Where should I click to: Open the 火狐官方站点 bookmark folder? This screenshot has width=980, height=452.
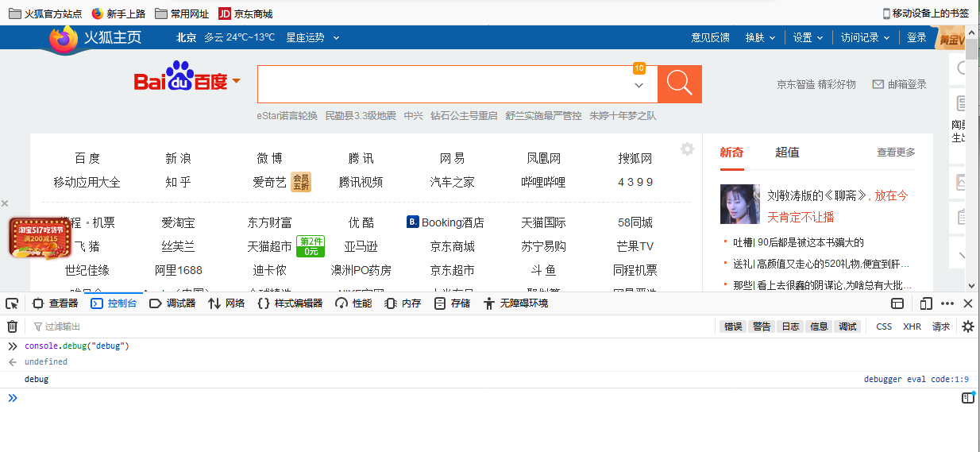pos(45,14)
